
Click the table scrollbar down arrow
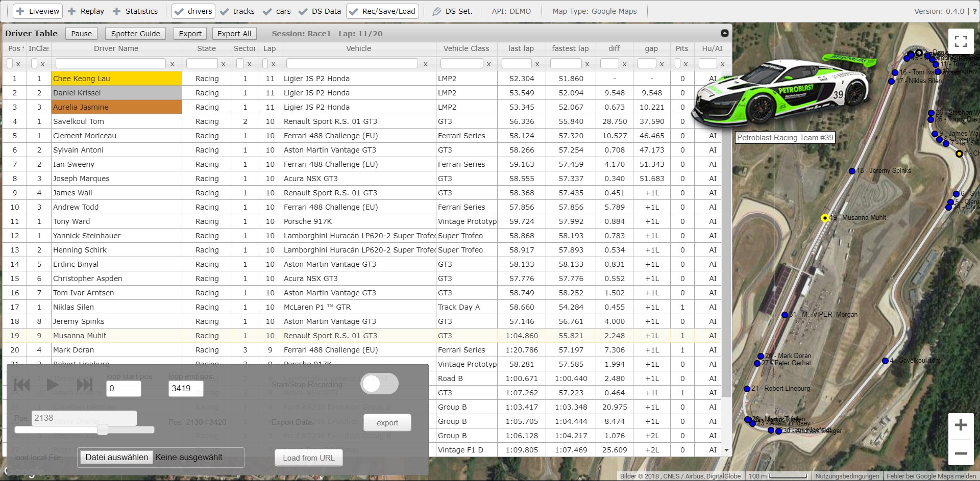click(726, 450)
